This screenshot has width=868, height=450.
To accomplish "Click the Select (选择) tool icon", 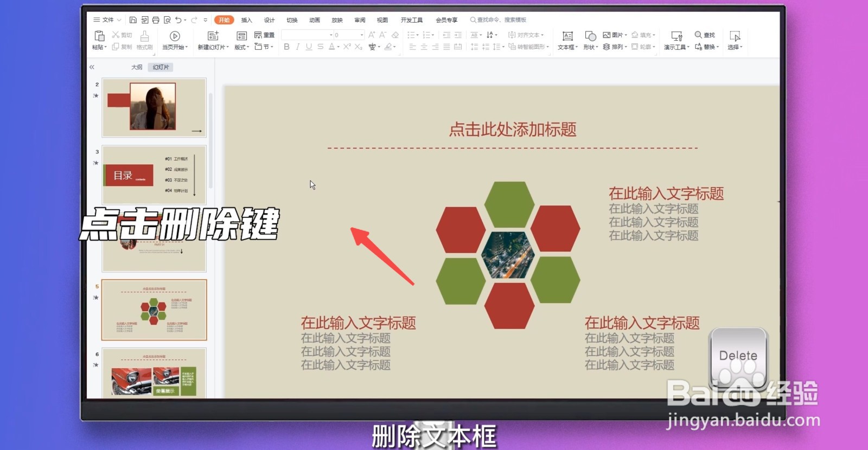I will point(735,36).
